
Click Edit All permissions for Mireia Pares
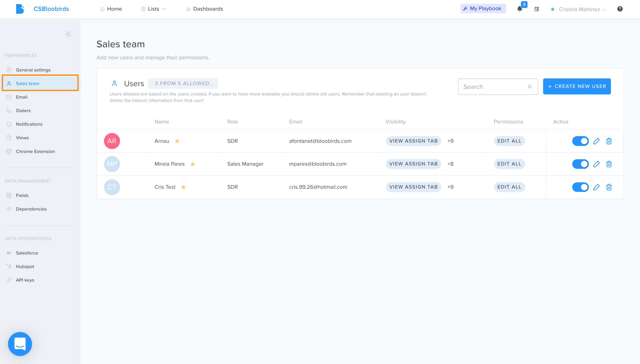click(509, 164)
